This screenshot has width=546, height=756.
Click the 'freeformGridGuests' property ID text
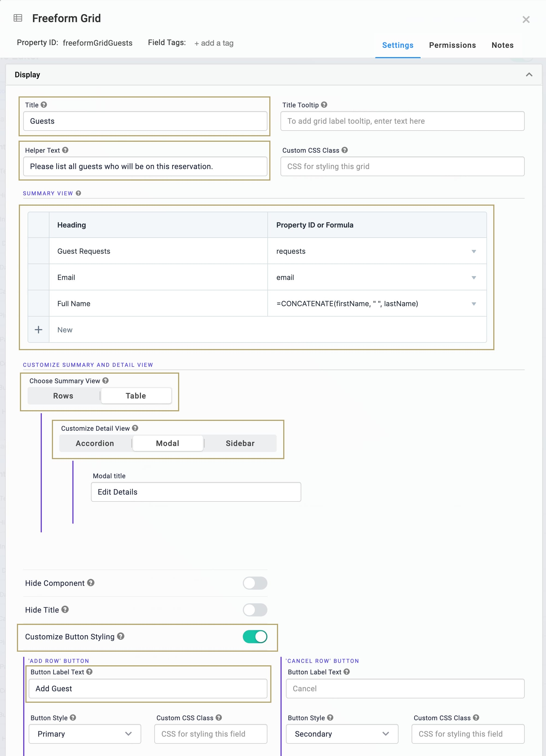pos(98,43)
